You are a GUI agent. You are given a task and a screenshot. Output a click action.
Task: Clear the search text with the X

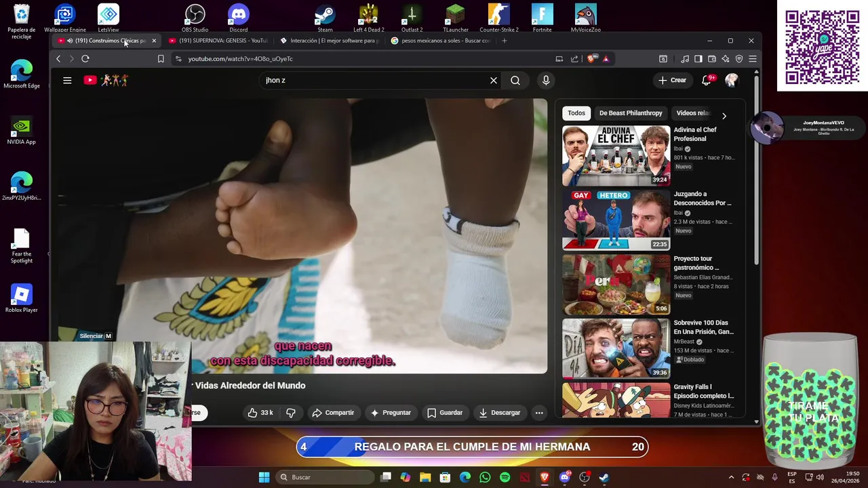(494, 80)
